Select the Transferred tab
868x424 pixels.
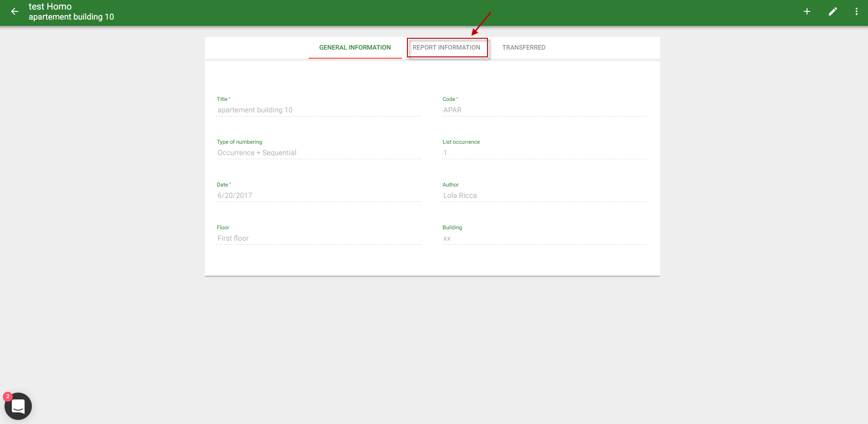point(524,47)
